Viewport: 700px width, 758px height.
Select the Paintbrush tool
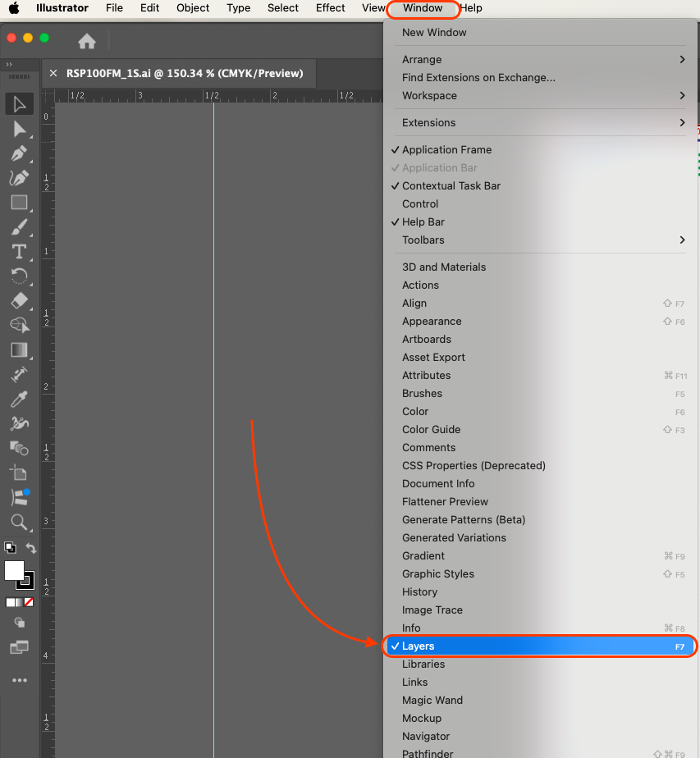[20, 227]
